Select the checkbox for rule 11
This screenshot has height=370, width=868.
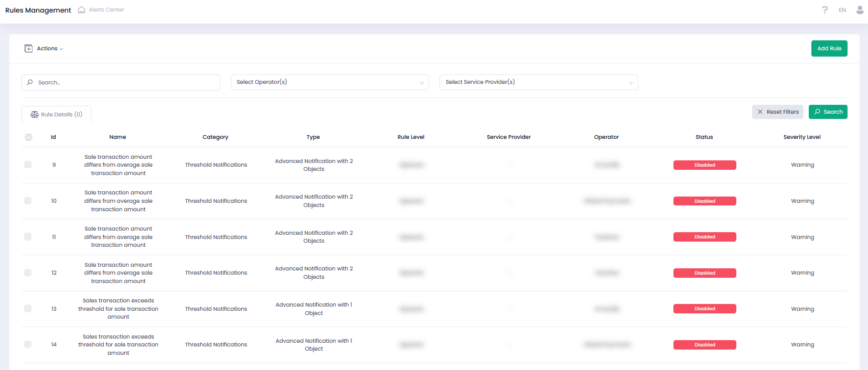tap(28, 237)
